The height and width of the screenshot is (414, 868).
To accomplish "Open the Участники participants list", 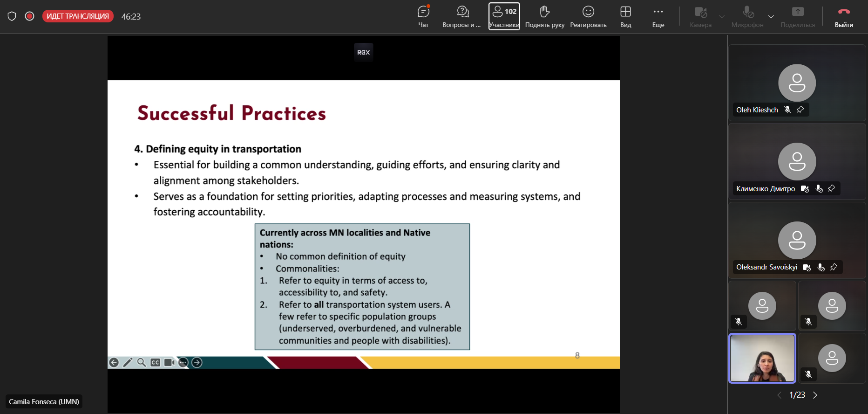I will (504, 16).
